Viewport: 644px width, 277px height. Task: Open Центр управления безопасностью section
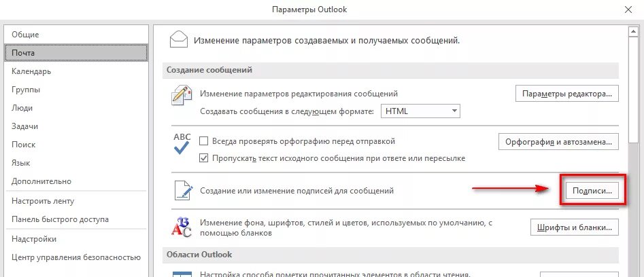[x=76, y=257]
